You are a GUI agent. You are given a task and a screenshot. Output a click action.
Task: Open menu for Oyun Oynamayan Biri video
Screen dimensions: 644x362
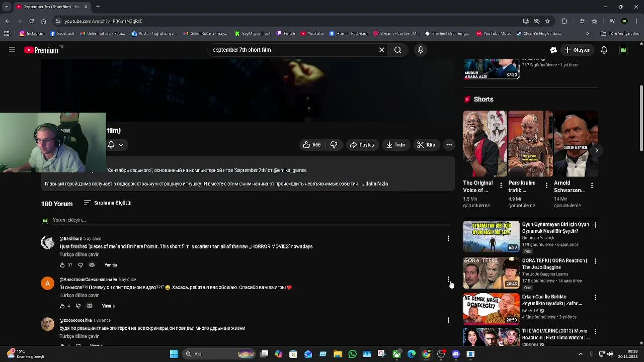(x=595, y=225)
